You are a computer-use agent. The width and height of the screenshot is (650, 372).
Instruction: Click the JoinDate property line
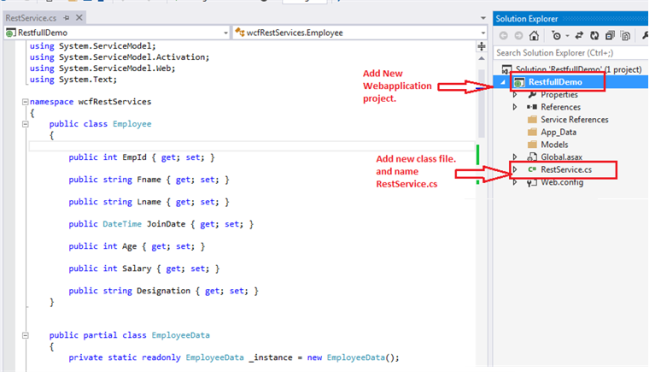161,224
